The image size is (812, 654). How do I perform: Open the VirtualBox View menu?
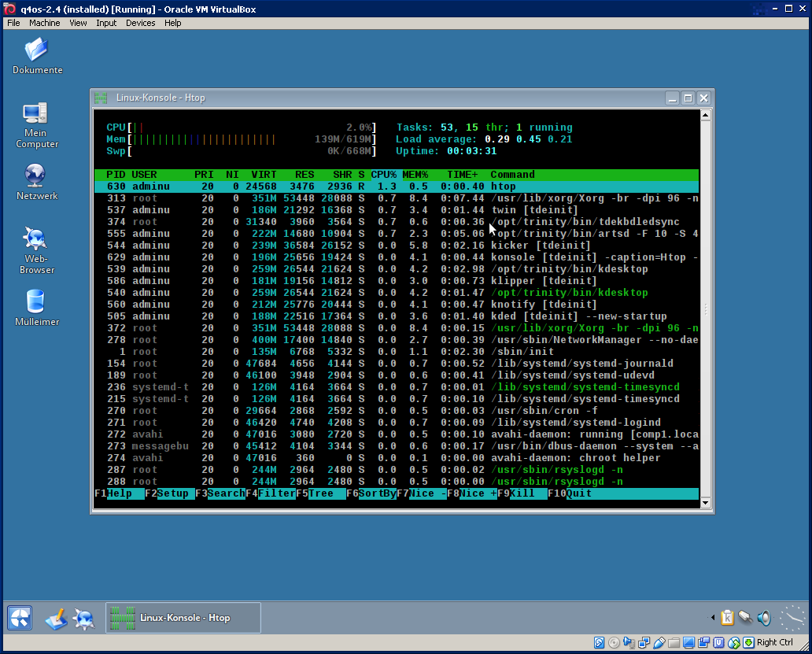(78, 23)
